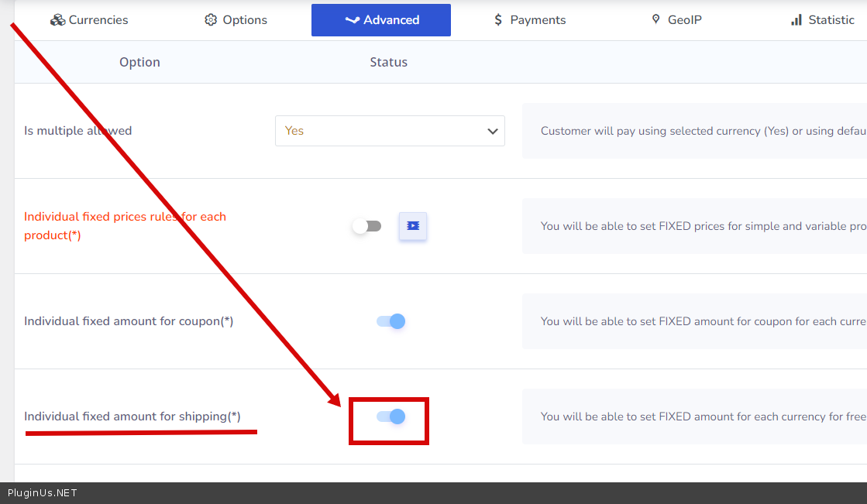Click the Statistic bar chart icon
867x504 pixels.
point(796,20)
